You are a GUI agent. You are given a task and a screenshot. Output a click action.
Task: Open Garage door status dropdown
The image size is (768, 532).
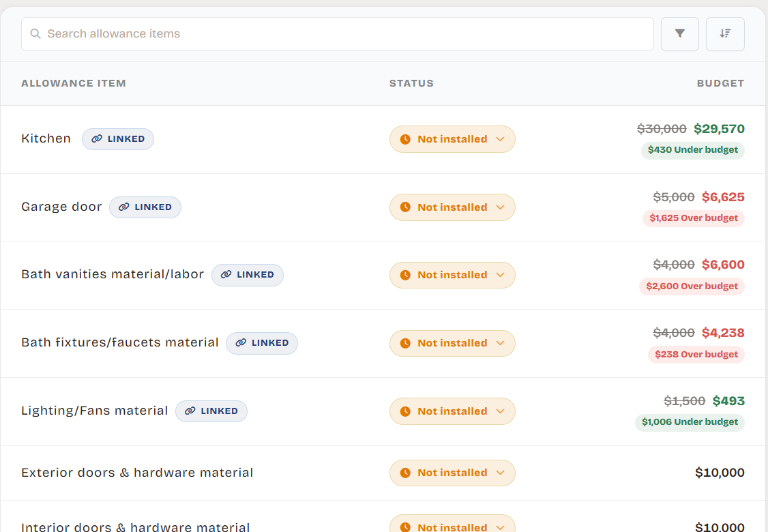point(453,207)
